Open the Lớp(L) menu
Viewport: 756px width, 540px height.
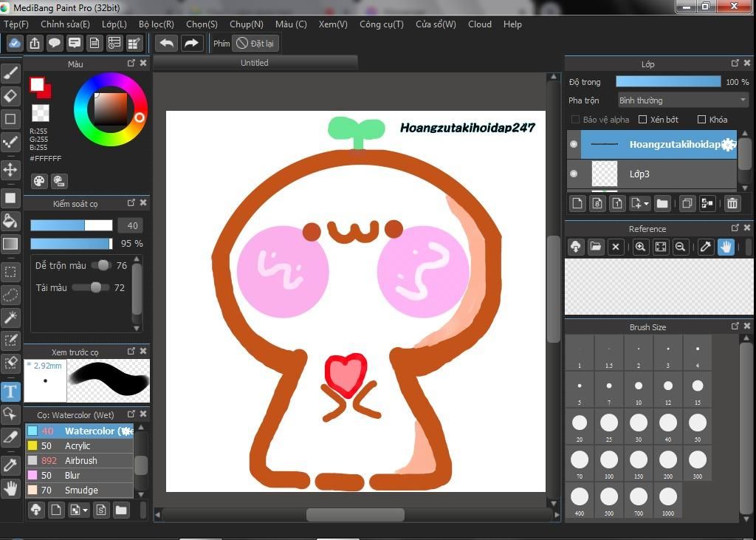[114, 24]
